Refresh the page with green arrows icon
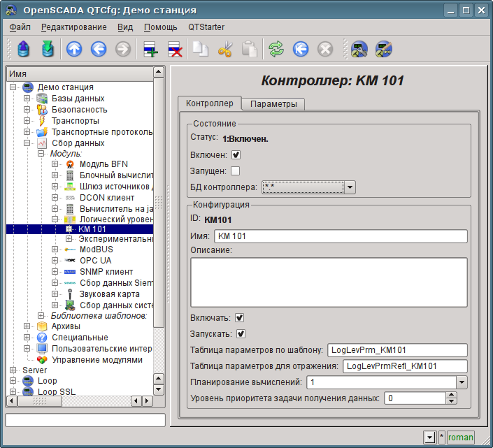 click(276, 49)
